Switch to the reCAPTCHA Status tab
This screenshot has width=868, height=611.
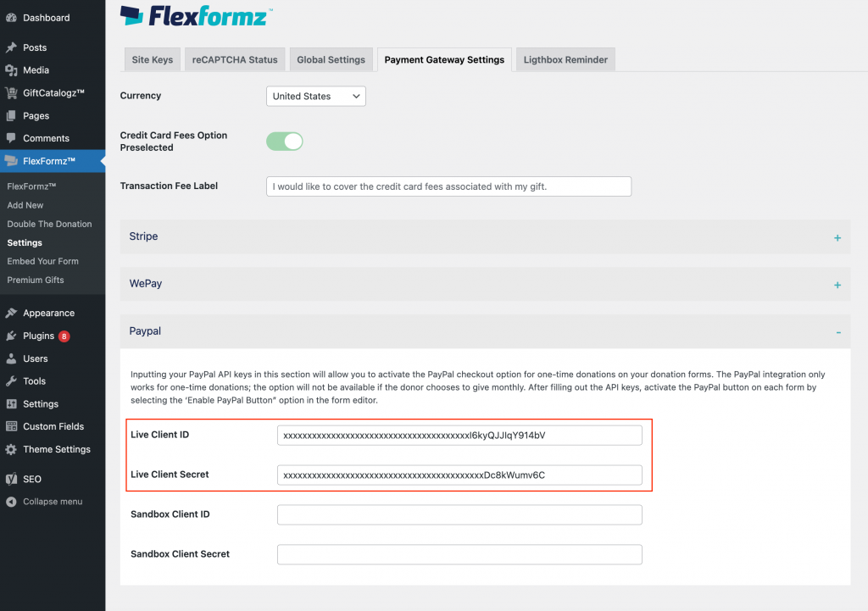click(234, 59)
